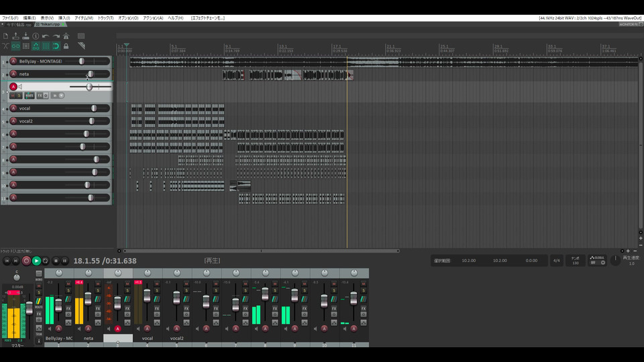The height and width of the screenshot is (362, 644).
Task: Click the Undo arrow in toolbar
Action: [45, 36]
